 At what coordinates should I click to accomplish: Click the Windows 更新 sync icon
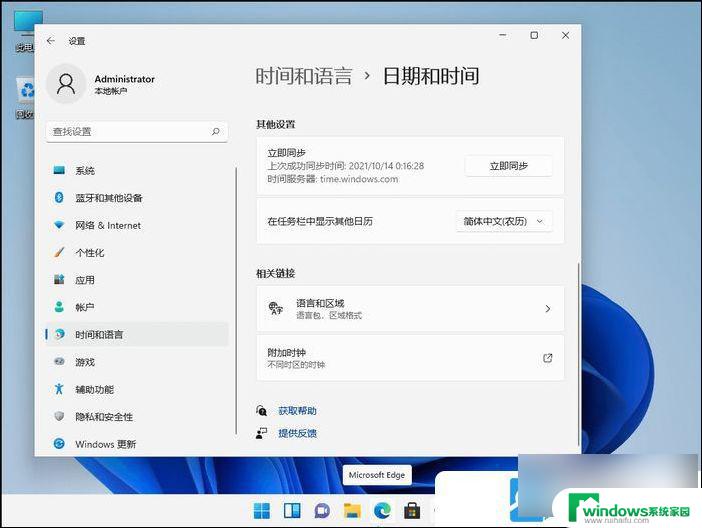59,443
